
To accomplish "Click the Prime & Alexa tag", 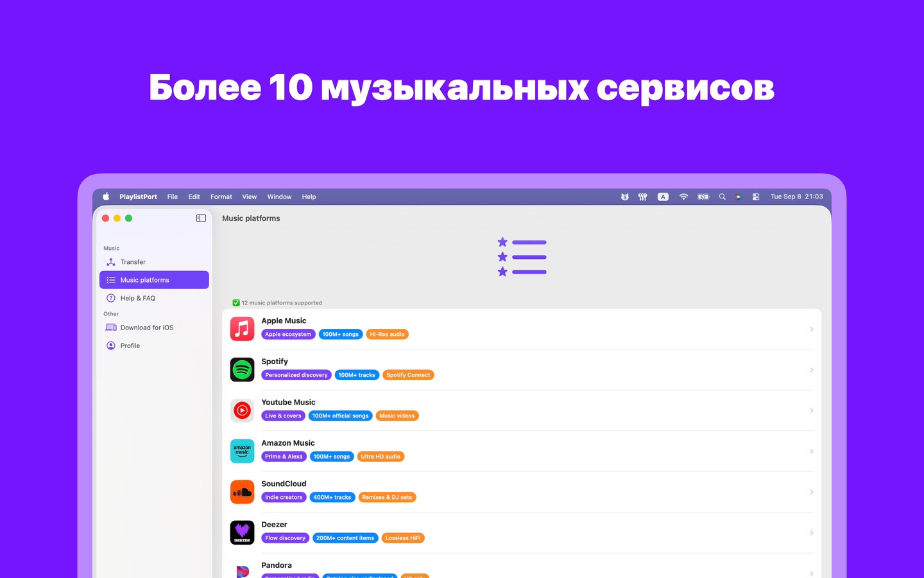I will 284,457.
